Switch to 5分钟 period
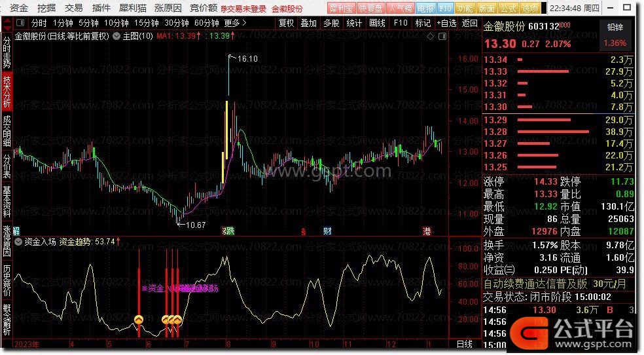The width and height of the screenshot is (644, 355). point(88,23)
